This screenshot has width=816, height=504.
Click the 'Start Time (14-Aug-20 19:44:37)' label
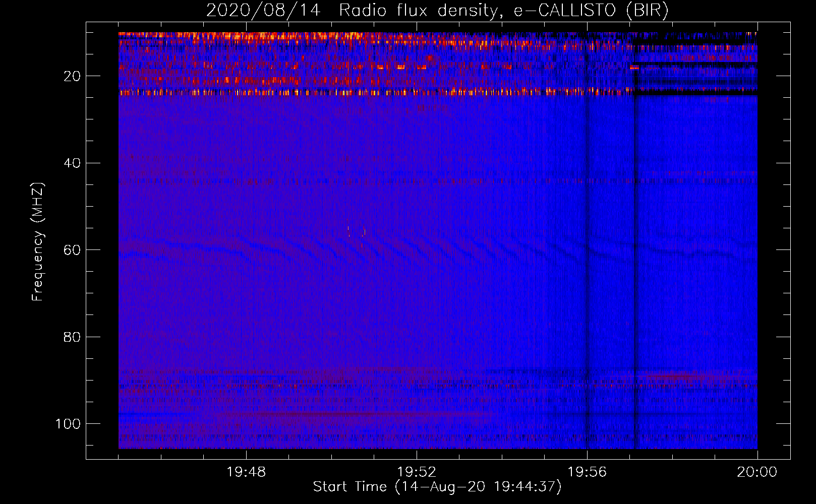pyautogui.click(x=437, y=487)
